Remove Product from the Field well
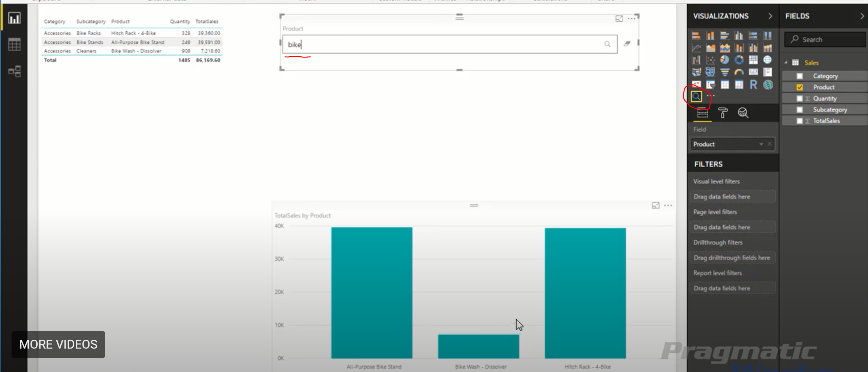 770,144
